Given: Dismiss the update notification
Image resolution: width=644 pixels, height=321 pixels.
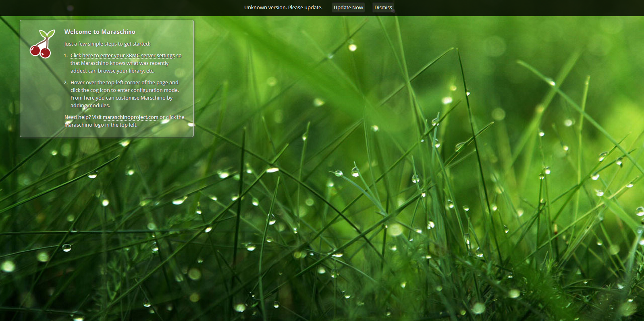Looking at the screenshot, I should click(x=383, y=7).
